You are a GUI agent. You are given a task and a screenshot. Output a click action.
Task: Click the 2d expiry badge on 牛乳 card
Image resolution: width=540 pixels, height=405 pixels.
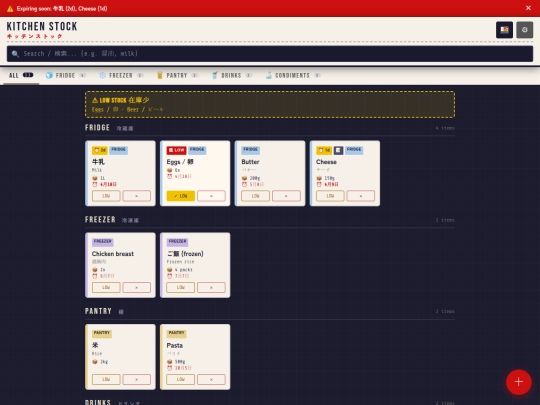(x=100, y=150)
